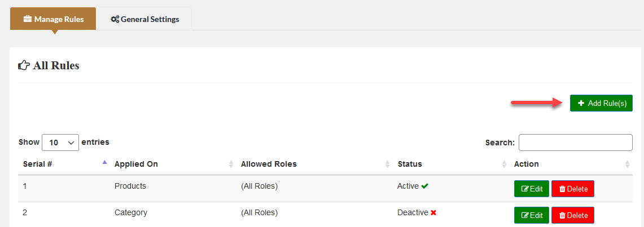Image resolution: width=644 pixels, height=227 pixels.
Task: Sort rules by the Applied On column
Action: click(x=231, y=164)
